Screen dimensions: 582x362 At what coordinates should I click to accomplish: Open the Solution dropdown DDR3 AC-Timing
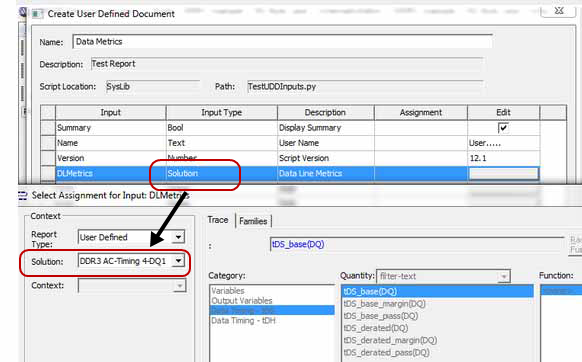coord(178,261)
